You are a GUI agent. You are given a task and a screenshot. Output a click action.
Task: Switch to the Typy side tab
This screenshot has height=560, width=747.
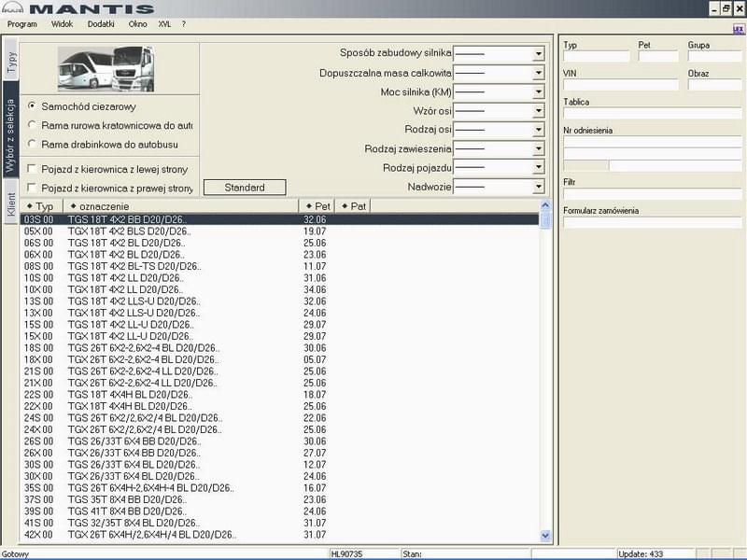coord(11,62)
